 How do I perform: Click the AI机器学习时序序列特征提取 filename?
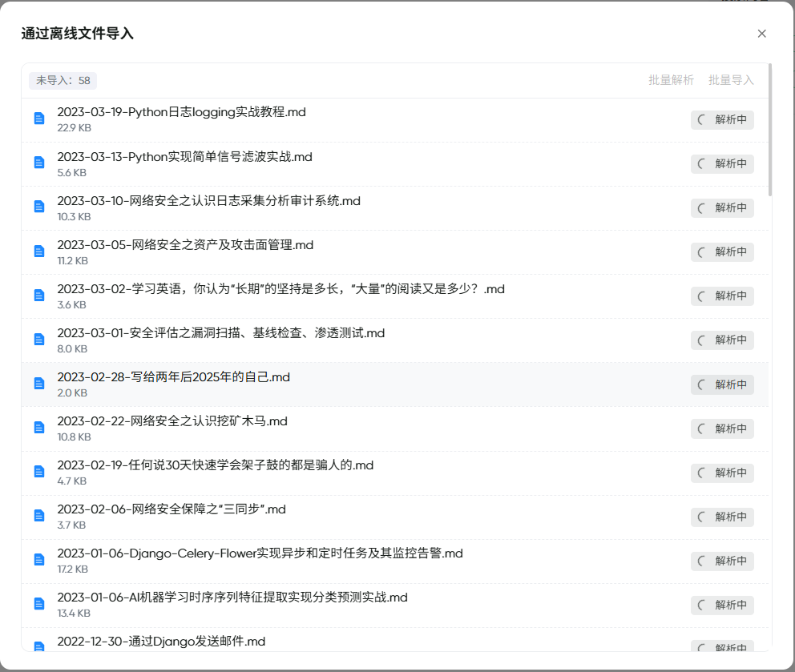point(232,597)
